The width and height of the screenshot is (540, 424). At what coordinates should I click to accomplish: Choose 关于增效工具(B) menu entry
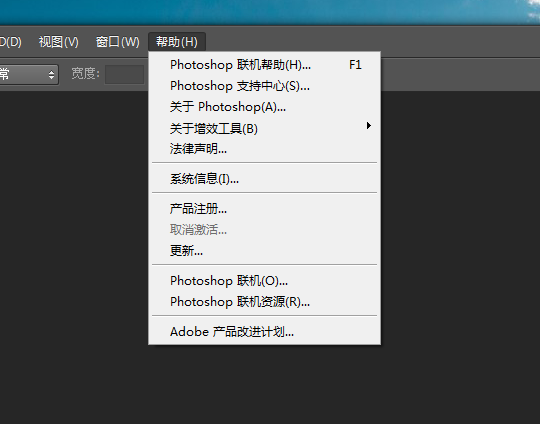[x=264, y=128]
